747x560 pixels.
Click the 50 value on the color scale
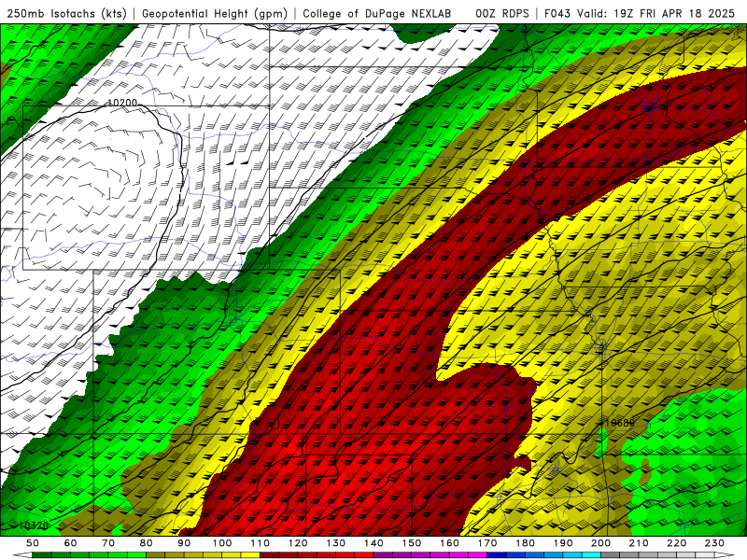point(33,543)
